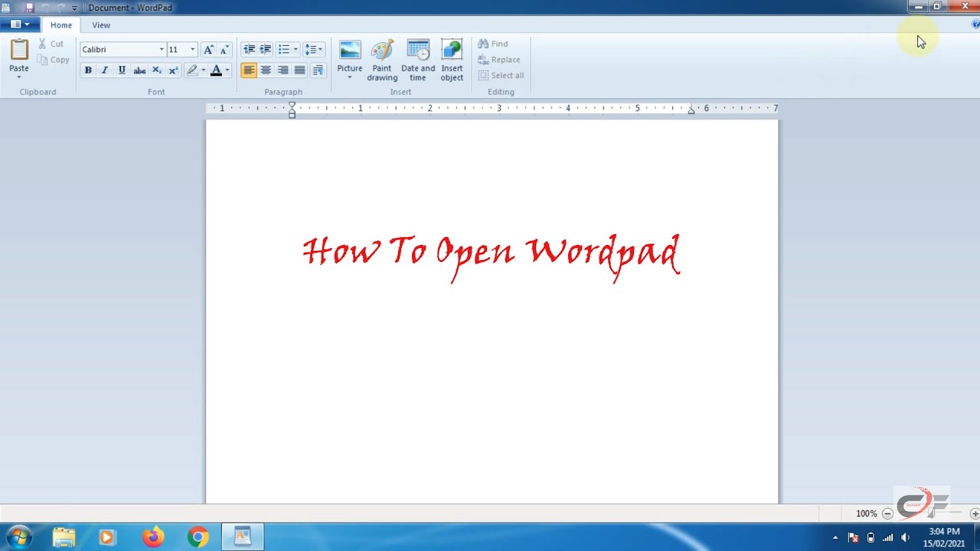This screenshot has width=980, height=551.
Task: Open the text color dropdown arrow
Action: click(x=227, y=70)
